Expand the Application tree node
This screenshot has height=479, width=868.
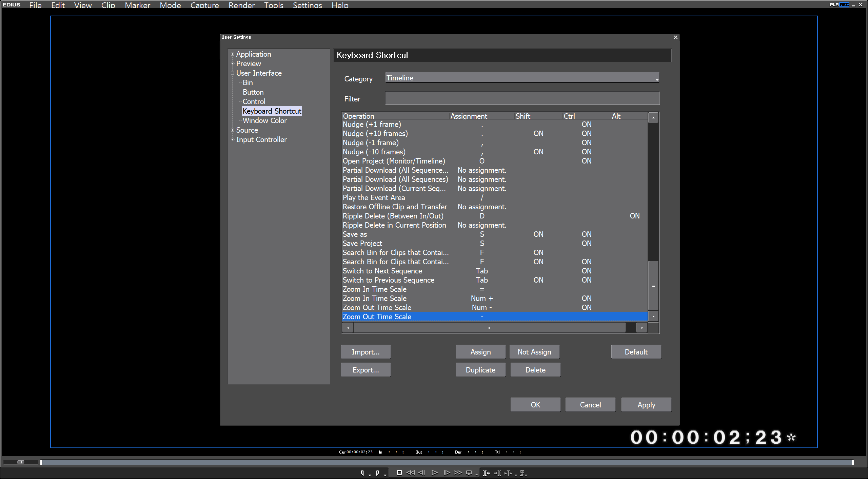pos(233,54)
